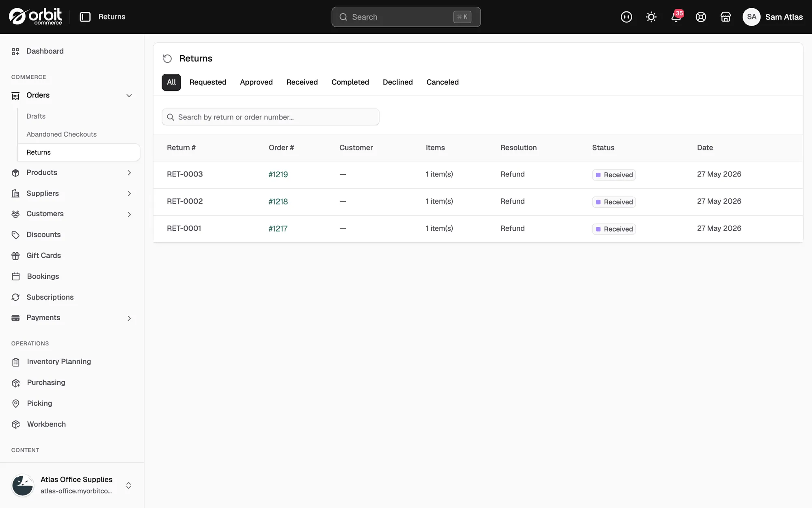Select the All returns tab
Viewport: 812px width, 508px height.
[171, 82]
